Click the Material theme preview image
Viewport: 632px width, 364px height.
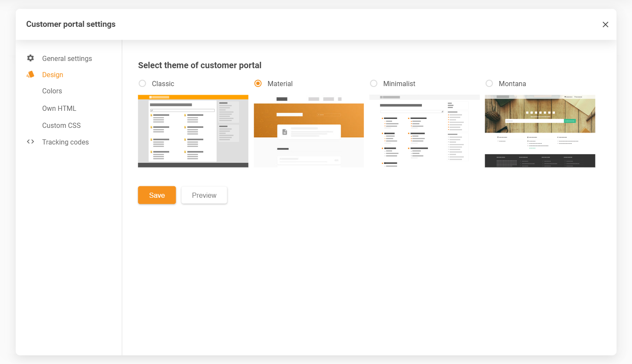(x=309, y=131)
